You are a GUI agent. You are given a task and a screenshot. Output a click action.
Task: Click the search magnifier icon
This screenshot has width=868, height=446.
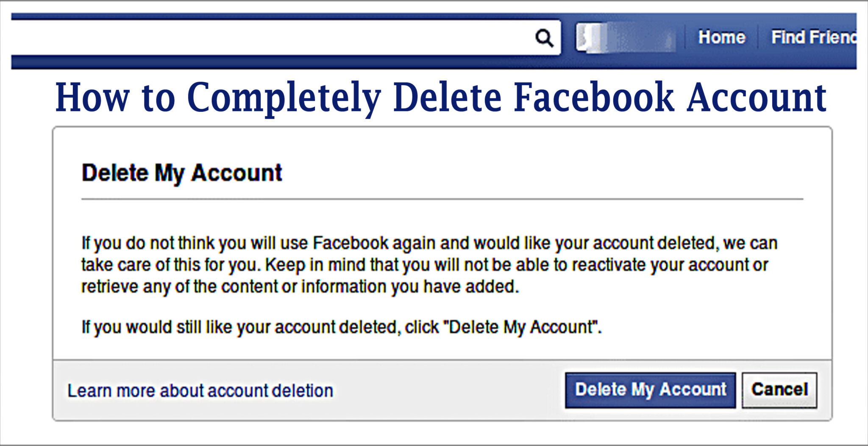[x=544, y=38]
